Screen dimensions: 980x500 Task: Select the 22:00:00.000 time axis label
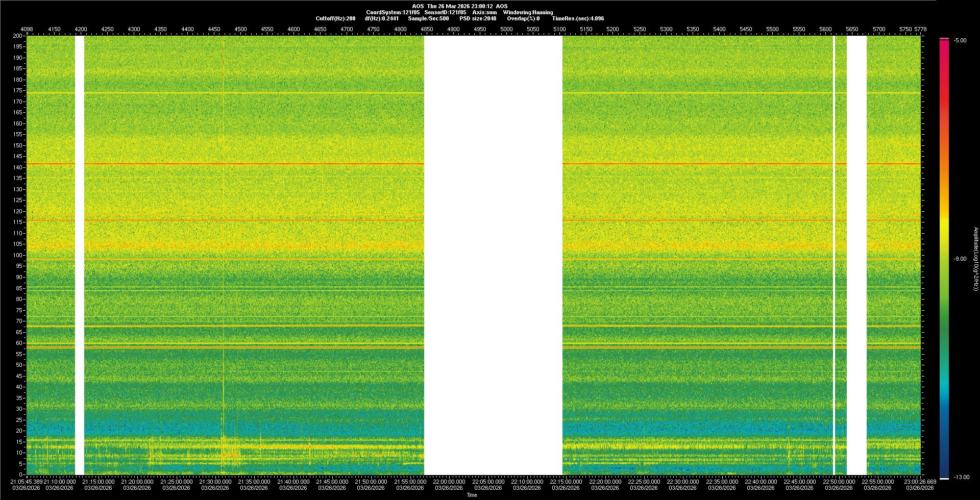[449, 481]
